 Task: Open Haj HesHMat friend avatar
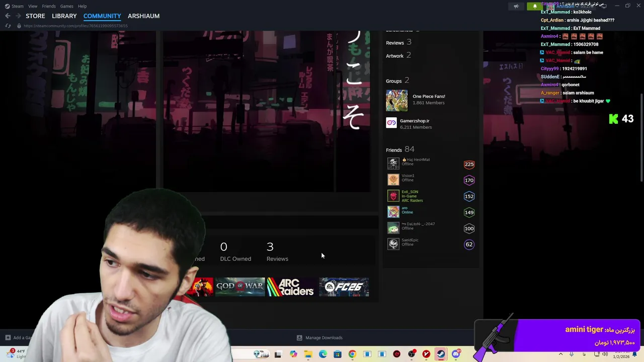click(393, 164)
